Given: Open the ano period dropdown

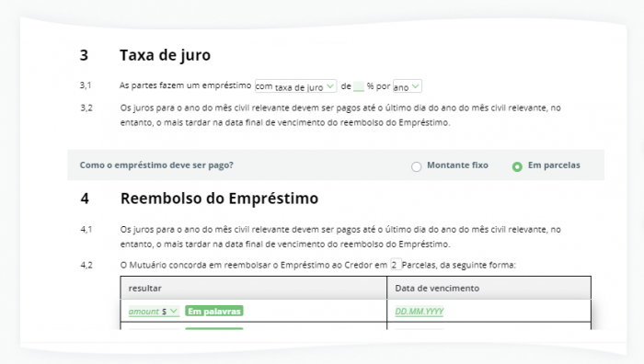Looking at the screenshot, I should (x=407, y=86).
